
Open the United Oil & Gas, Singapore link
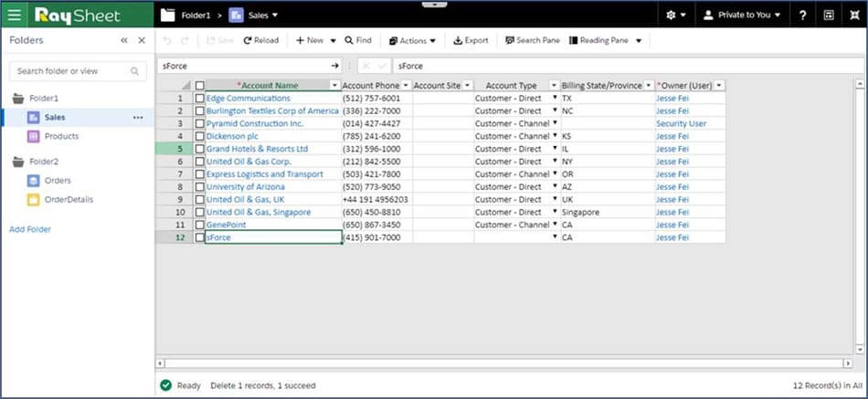[259, 212]
